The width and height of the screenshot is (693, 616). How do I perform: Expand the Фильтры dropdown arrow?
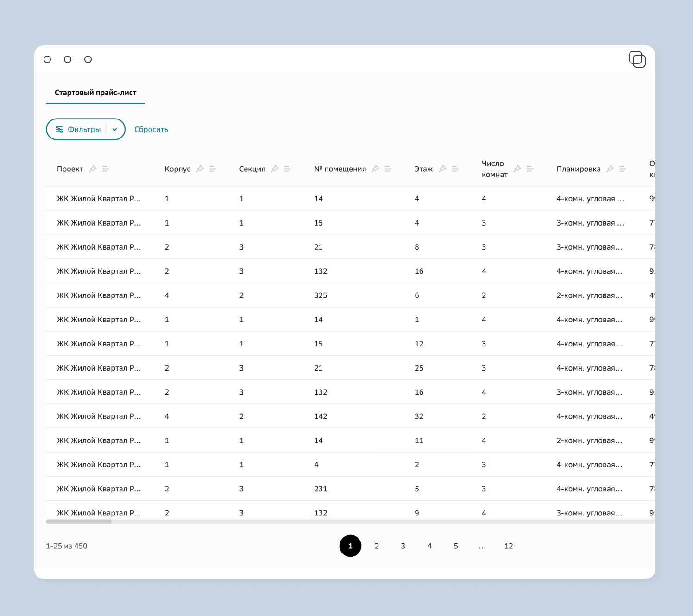(x=115, y=129)
